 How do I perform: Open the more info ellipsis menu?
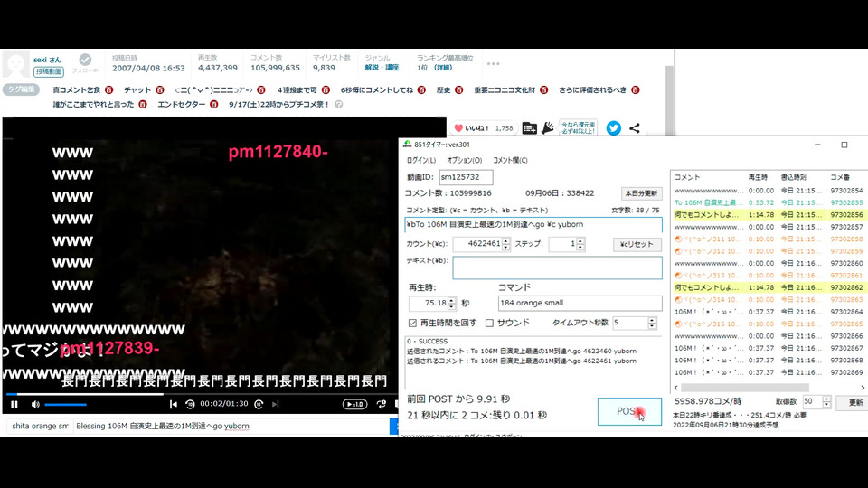(x=494, y=63)
